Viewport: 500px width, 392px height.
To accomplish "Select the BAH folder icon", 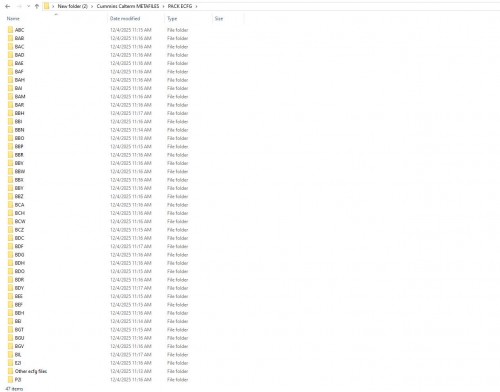I will click(11, 80).
